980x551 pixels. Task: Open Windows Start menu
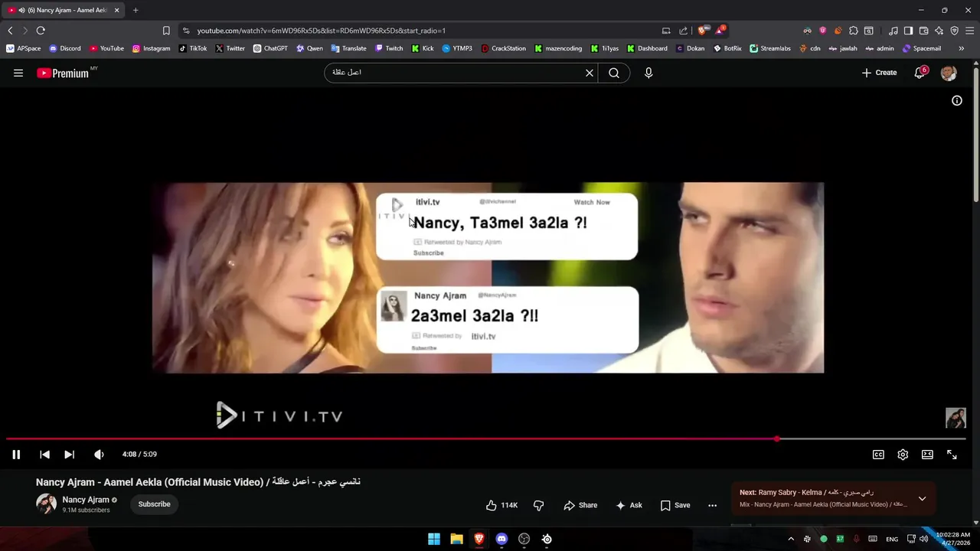(x=434, y=539)
